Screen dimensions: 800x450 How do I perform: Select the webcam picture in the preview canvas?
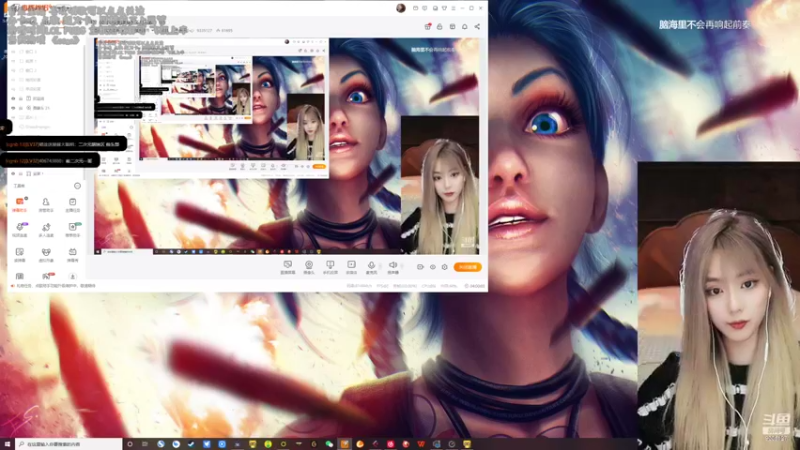coord(440,185)
